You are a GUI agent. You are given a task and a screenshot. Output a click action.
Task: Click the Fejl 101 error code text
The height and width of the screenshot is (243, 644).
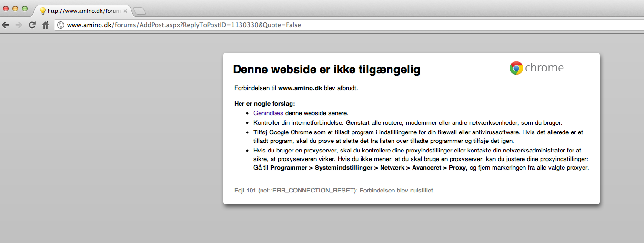(x=334, y=191)
